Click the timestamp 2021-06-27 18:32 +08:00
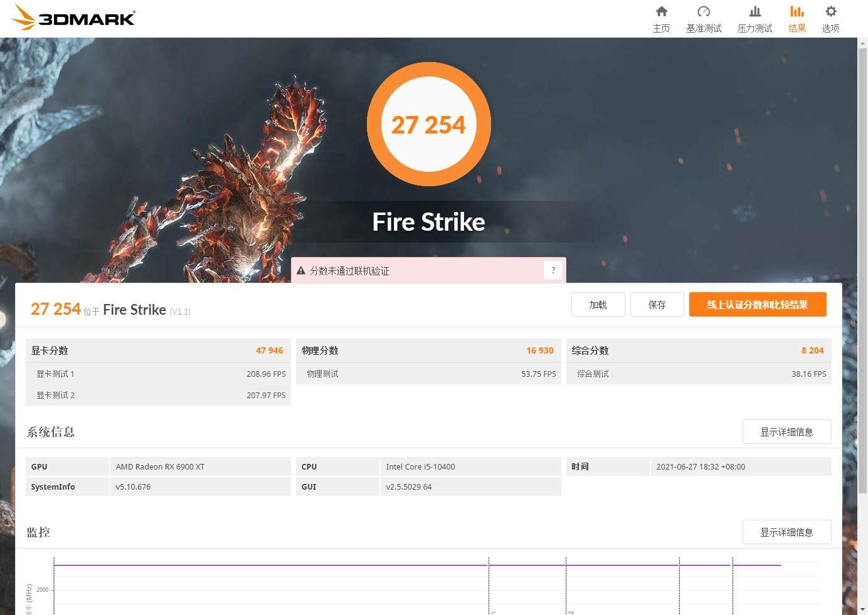This screenshot has height=615, width=868. 701,466
